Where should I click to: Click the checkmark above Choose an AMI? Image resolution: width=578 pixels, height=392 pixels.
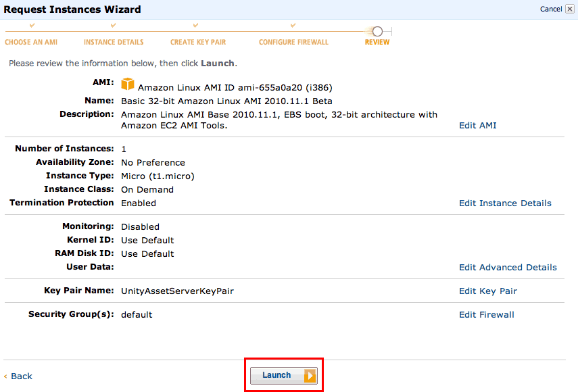point(32,26)
